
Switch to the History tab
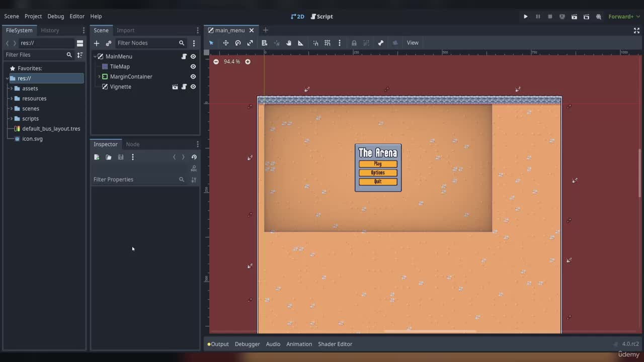coord(50,30)
